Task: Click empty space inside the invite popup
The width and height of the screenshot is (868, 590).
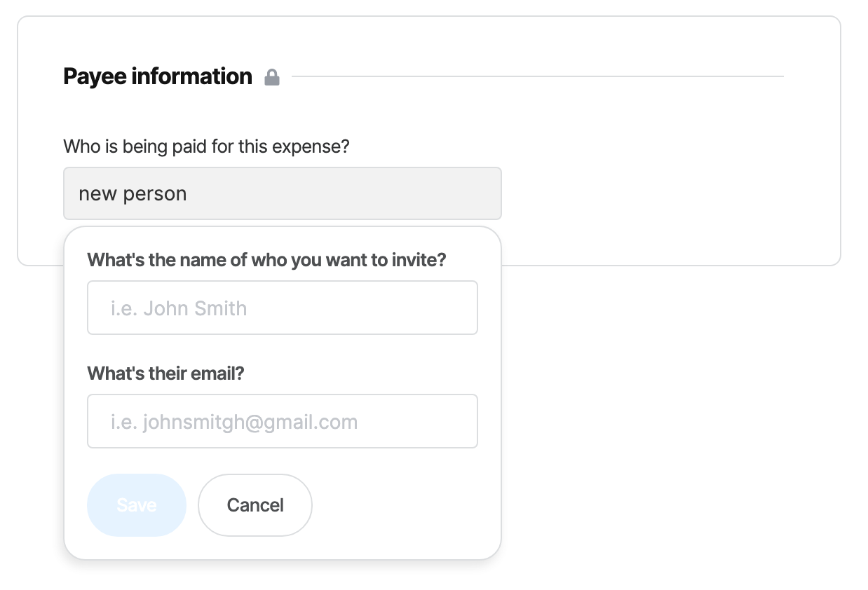Action: pyautogui.click(x=407, y=506)
